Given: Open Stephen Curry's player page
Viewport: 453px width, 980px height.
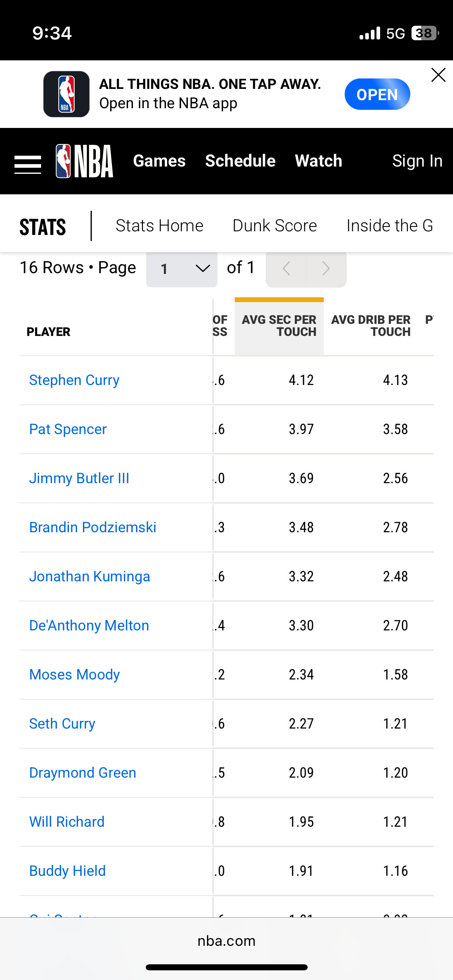Looking at the screenshot, I should 74,380.
